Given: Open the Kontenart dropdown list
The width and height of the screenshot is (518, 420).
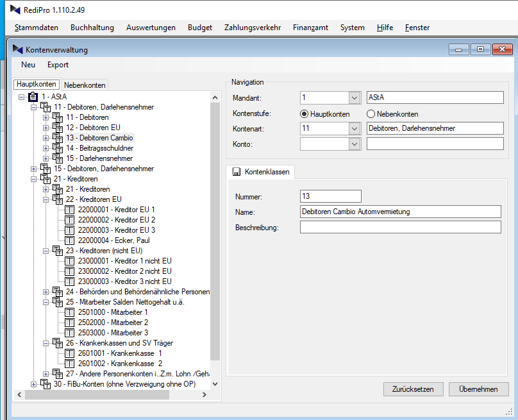Looking at the screenshot, I should click(x=355, y=129).
